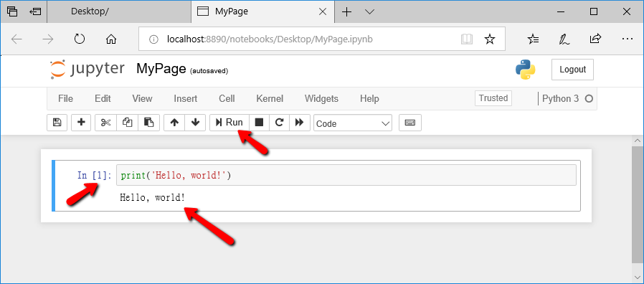Click the Python 3 kernel name
This screenshot has width=644, height=284.
pos(560,99)
